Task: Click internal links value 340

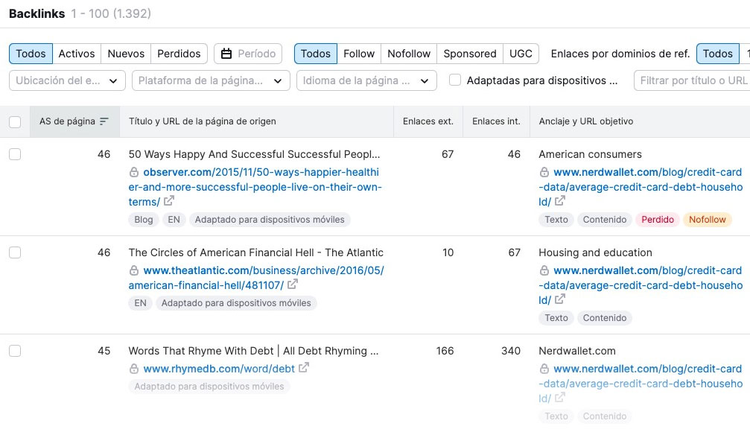Action: [x=511, y=351]
